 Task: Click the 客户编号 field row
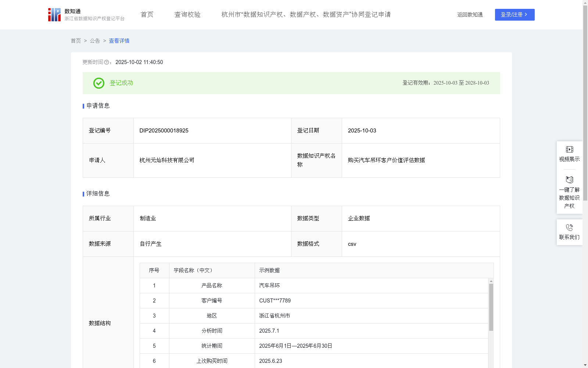[x=314, y=301]
